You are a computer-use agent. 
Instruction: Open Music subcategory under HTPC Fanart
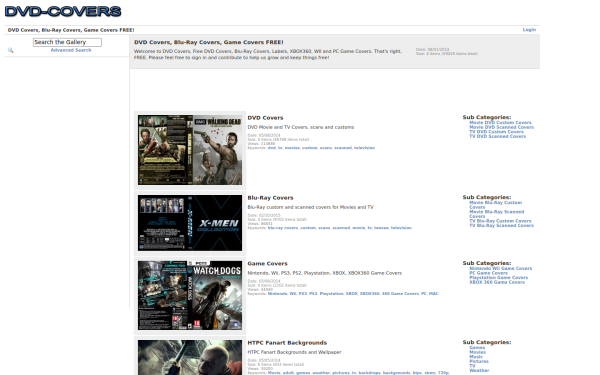[476, 357]
